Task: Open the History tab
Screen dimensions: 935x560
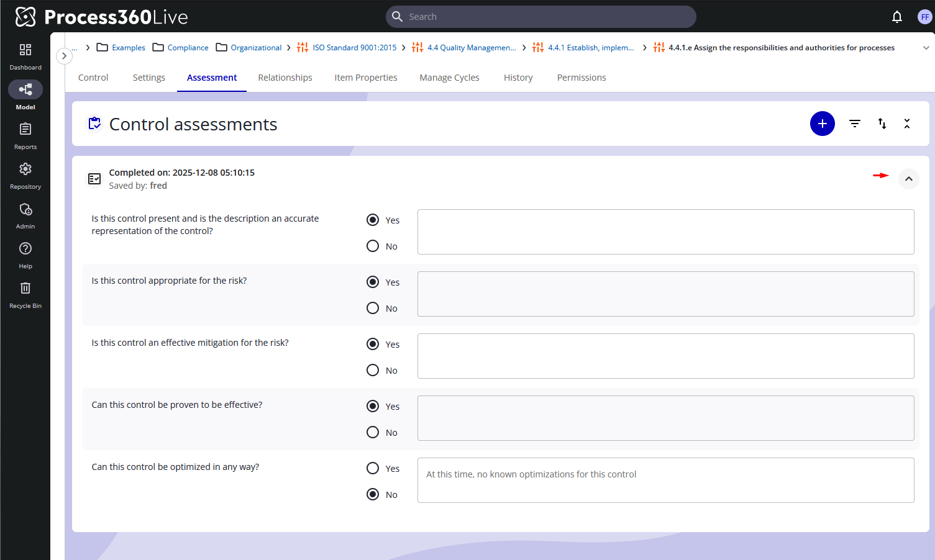Action: tap(518, 78)
